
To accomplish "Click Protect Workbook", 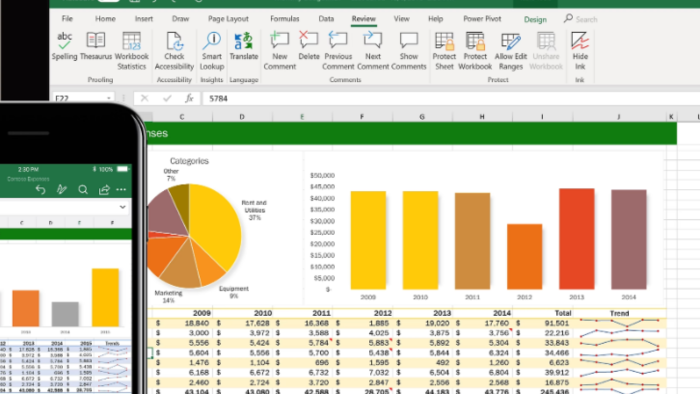I will 475,51.
